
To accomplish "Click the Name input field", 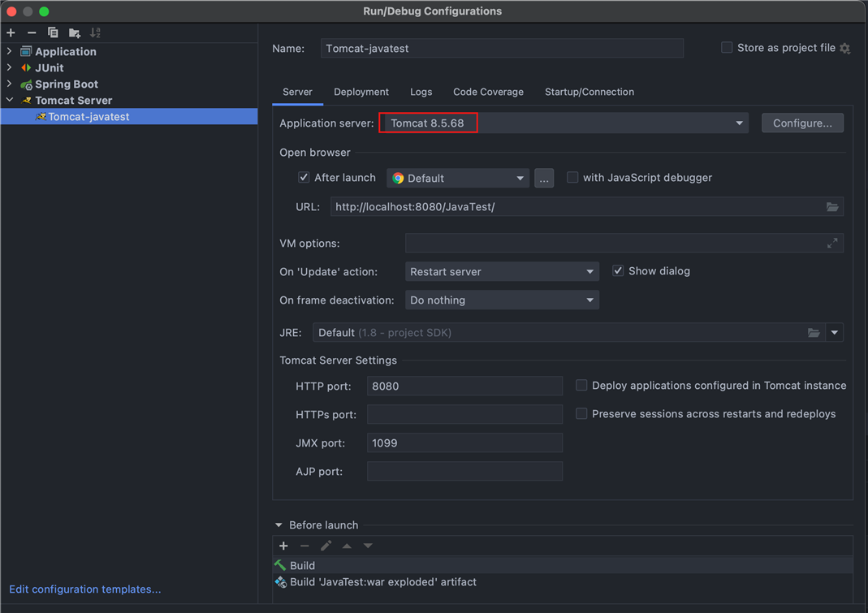I will [502, 48].
